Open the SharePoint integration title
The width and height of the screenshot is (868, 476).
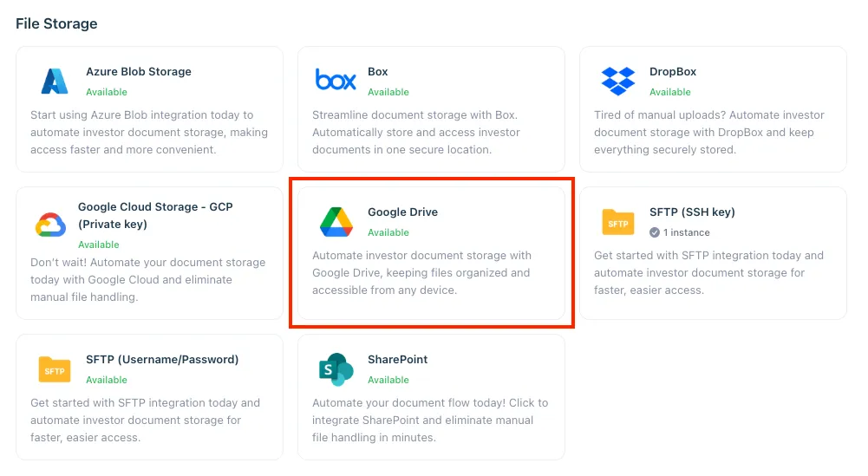[397, 359]
